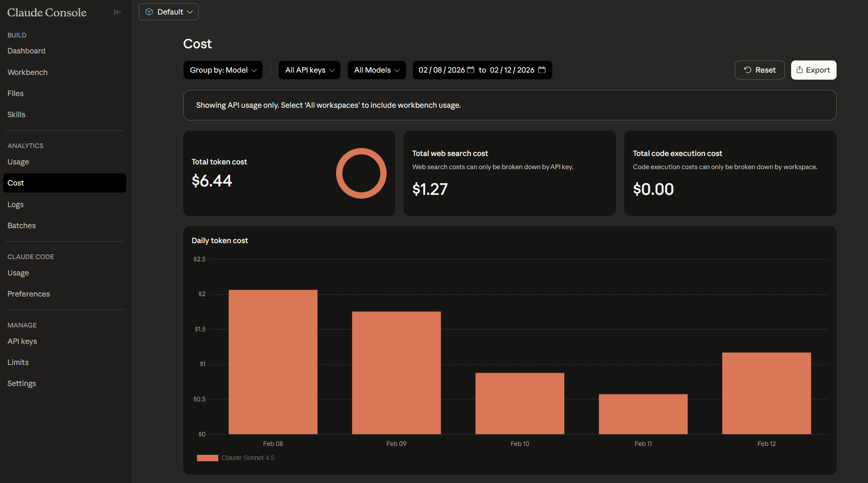
Task: Open the All API keys filter
Action: 309,70
